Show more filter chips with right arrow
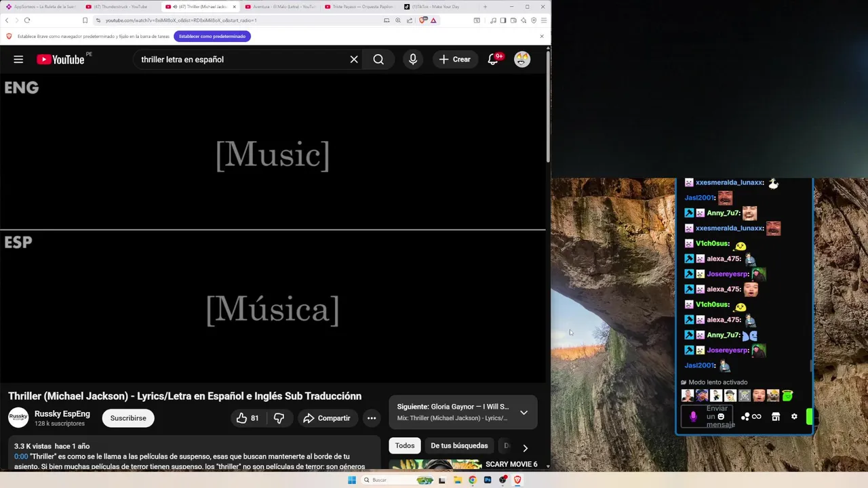The height and width of the screenshot is (488, 868). tap(525, 448)
